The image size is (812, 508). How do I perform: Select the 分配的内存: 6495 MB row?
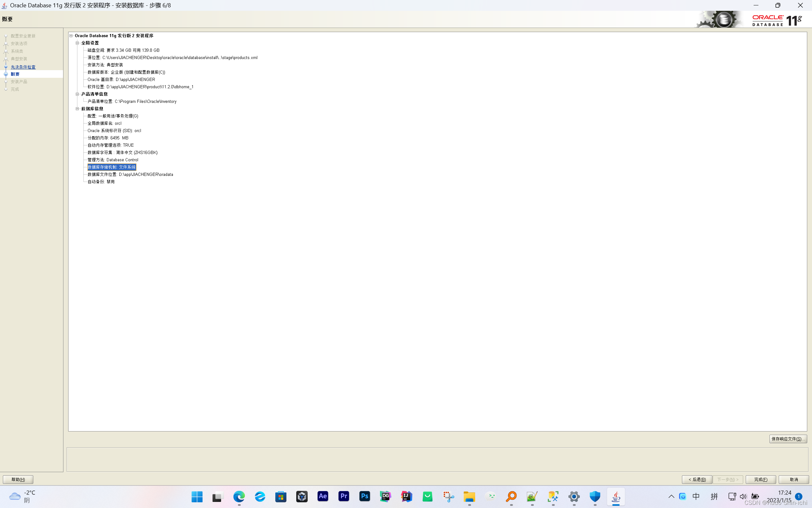click(108, 138)
